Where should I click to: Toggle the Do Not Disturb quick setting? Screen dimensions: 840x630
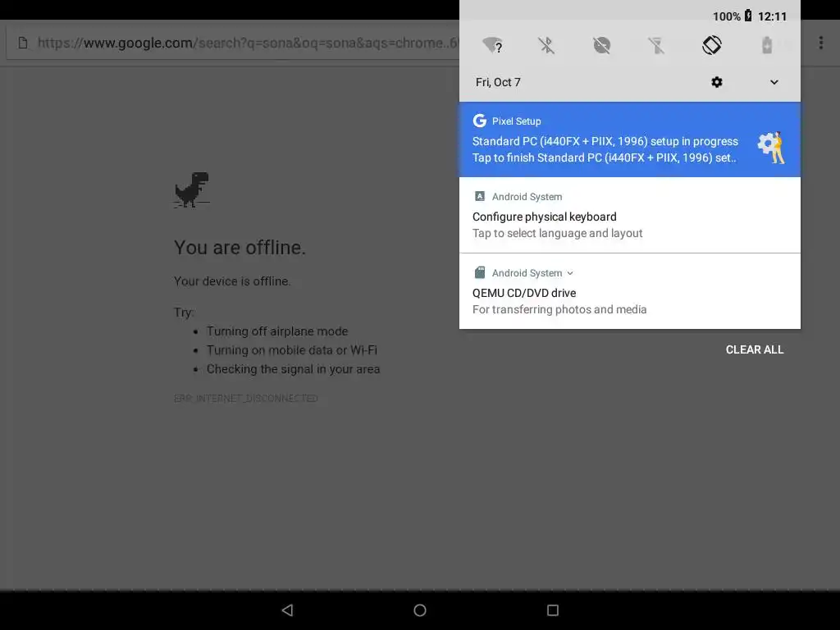coord(601,45)
